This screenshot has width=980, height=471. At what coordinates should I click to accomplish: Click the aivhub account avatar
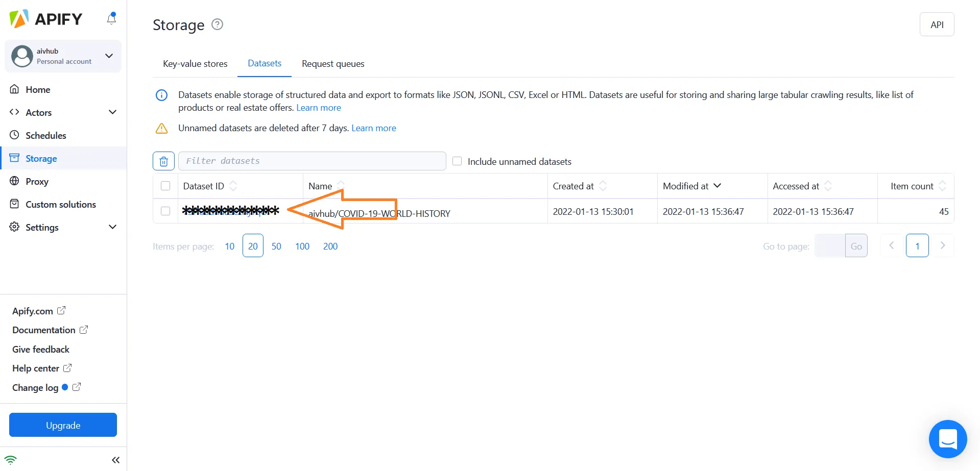tap(22, 56)
